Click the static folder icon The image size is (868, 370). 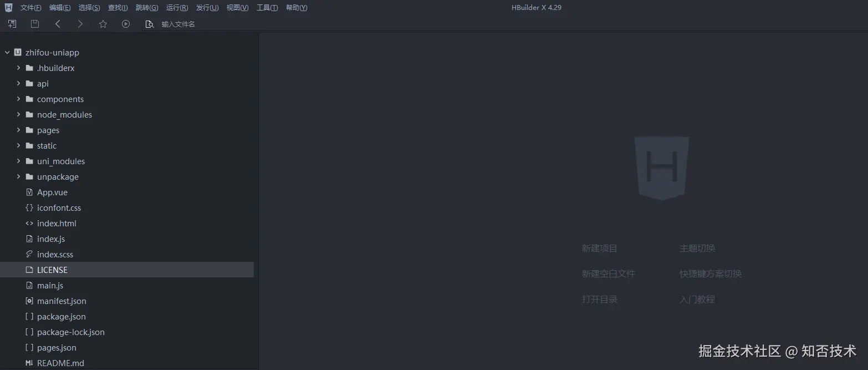pos(29,145)
